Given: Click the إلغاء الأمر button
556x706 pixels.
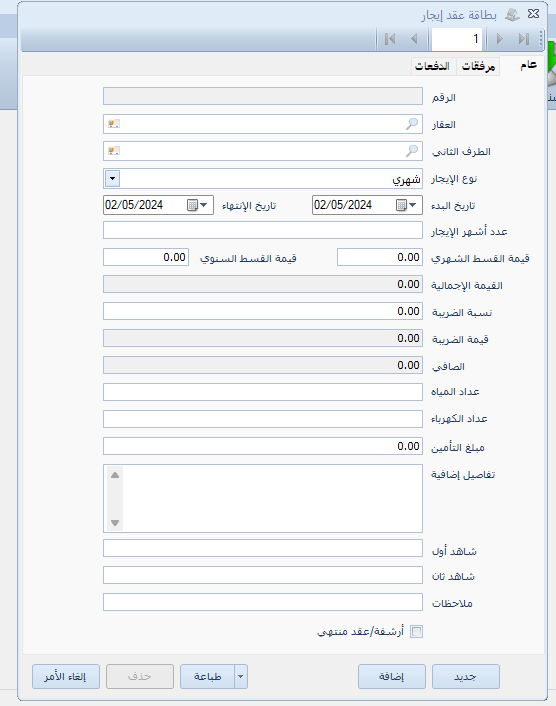Looking at the screenshot, I should point(66,676).
